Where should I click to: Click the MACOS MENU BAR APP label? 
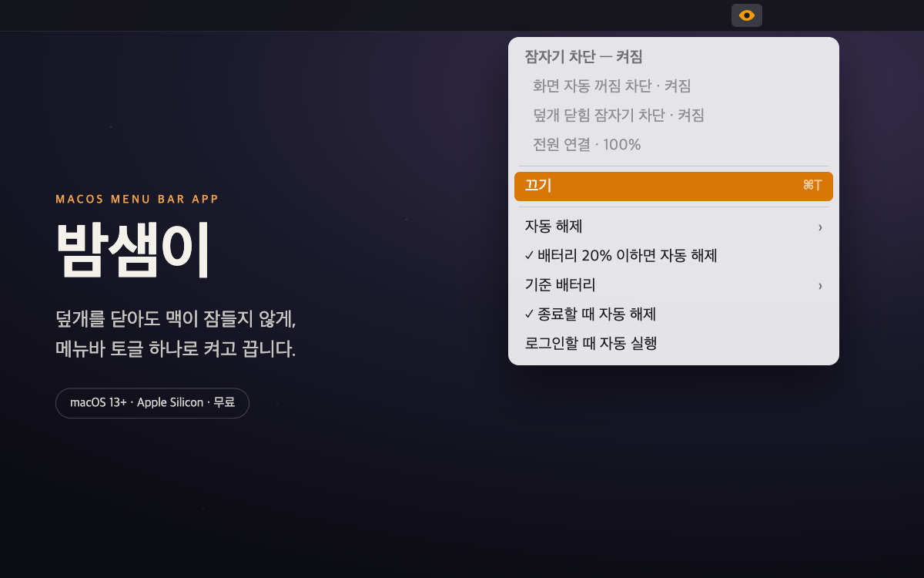tap(137, 199)
